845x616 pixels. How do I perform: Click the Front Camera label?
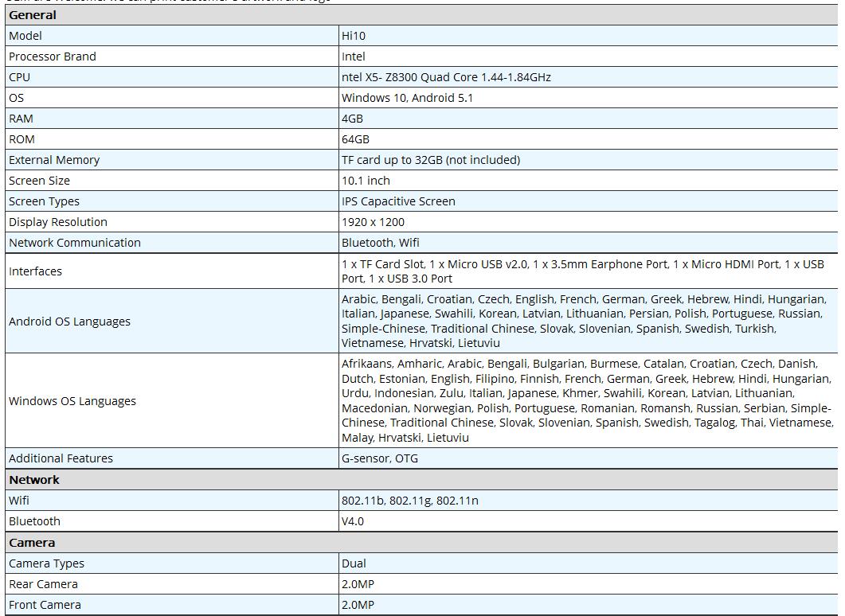tap(45, 605)
